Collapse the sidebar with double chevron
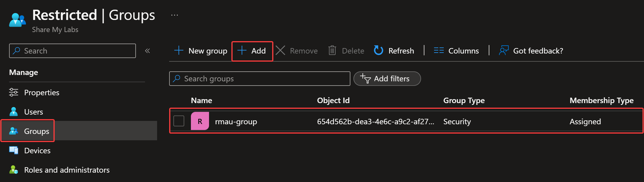Screen dimensions: 644x182 (147, 51)
